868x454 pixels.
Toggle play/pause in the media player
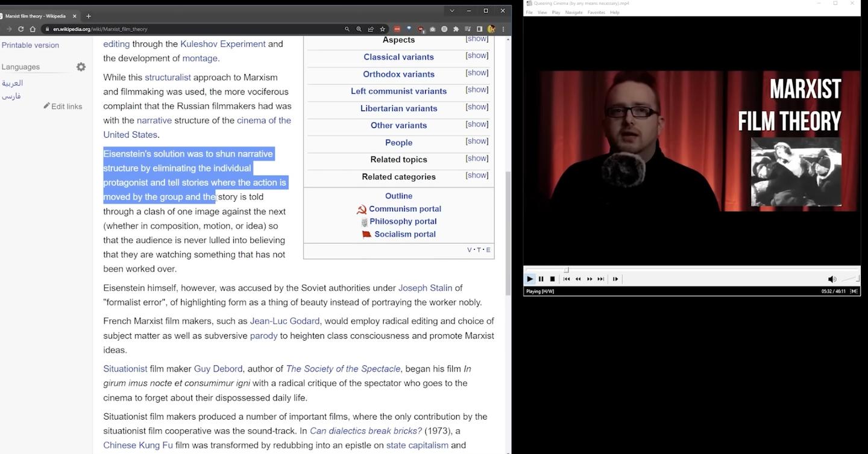click(530, 279)
